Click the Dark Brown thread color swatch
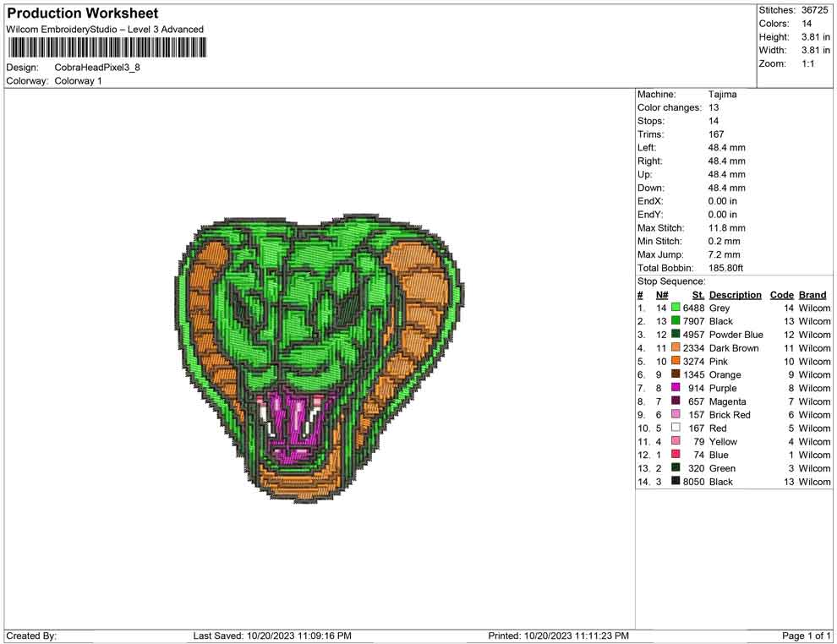Screen dimensions: 837x644 pos(676,347)
